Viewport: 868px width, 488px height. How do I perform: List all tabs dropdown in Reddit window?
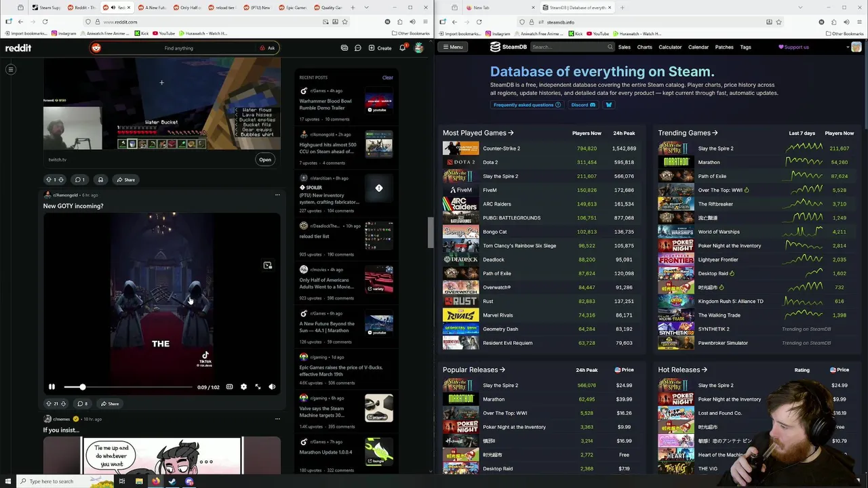click(x=367, y=7)
